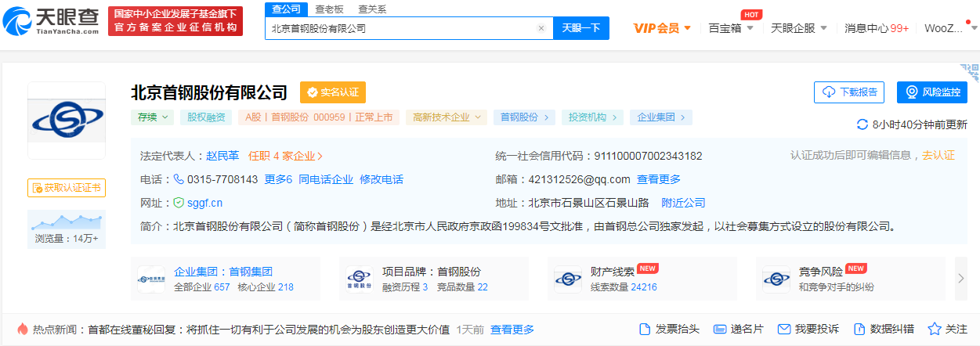This screenshot has height=346, width=980.
Task: Click the email 421312526@qq.com
Action: click(x=579, y=179)
